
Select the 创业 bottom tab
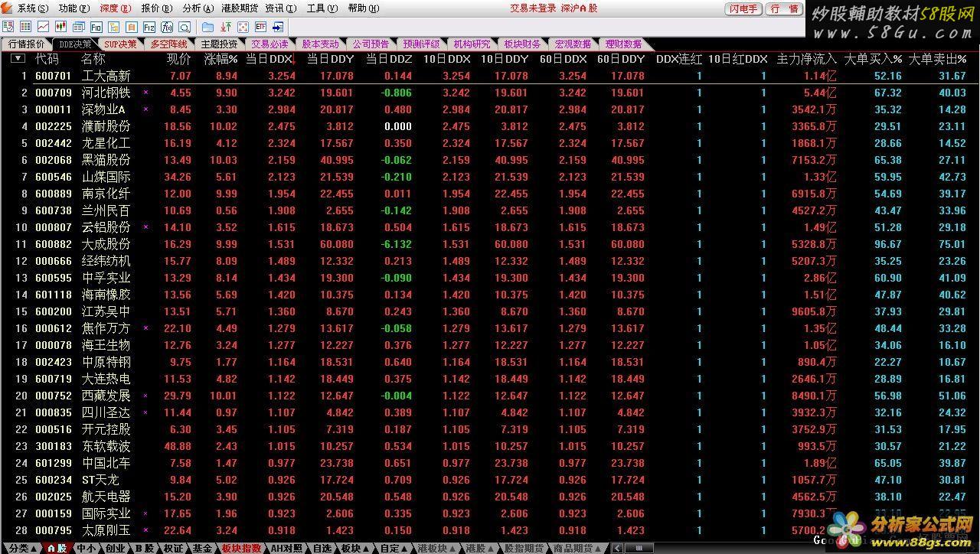[115, 548]
